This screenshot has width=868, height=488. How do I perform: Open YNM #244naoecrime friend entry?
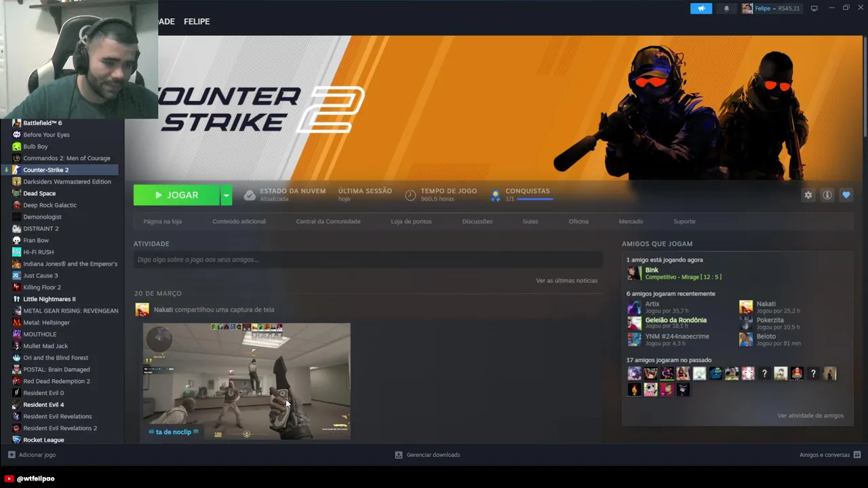click(669, 340)
